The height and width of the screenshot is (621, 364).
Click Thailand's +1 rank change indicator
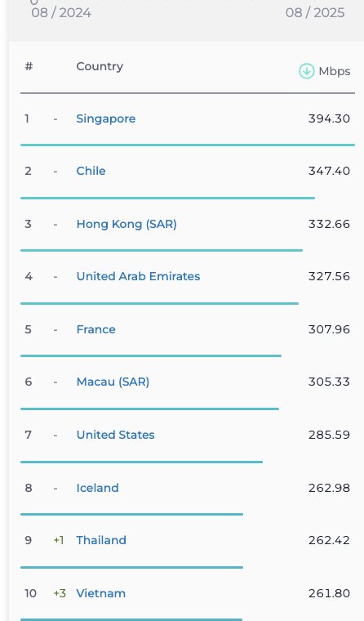pyautogui.click(x=59, y=540)
